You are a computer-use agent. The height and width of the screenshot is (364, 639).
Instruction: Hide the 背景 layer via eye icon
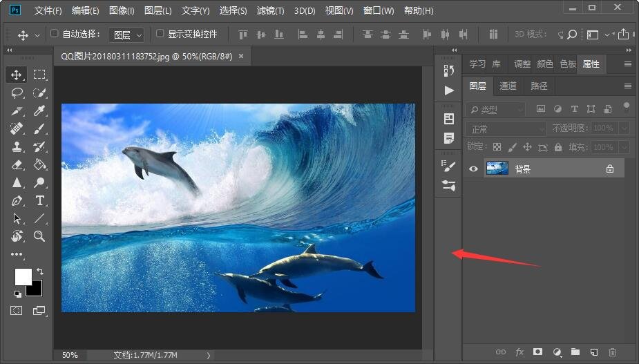click(473, 169)
